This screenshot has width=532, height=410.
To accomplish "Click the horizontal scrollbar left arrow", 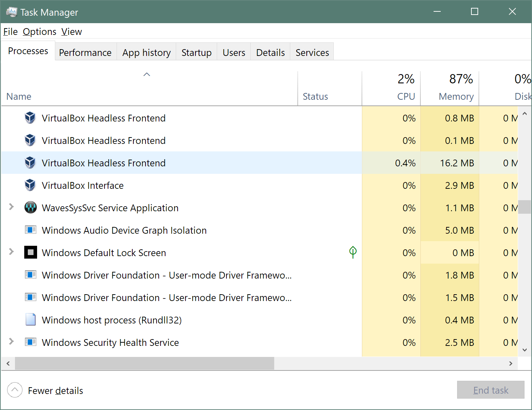I will coord(8,363).
